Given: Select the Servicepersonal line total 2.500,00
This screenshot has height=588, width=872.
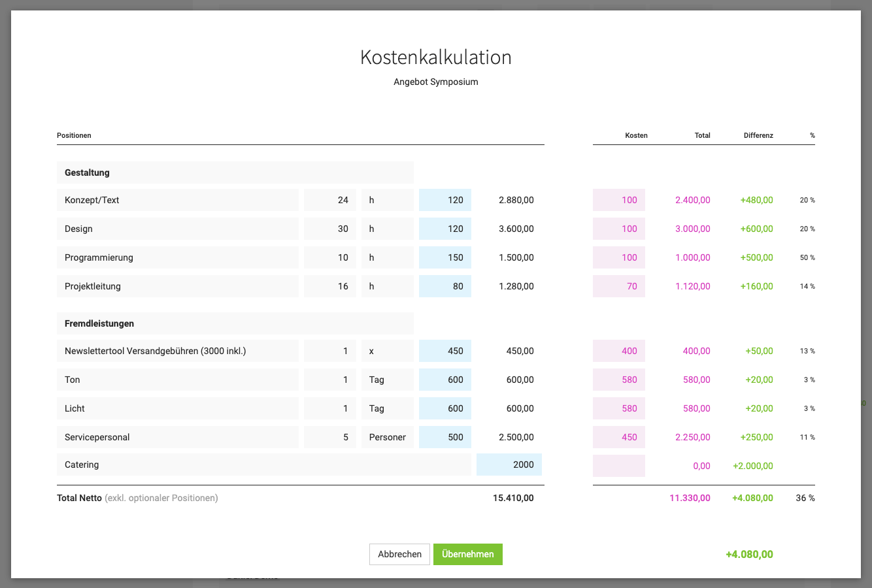Looking at the screenshot, I should [x=516, y=437].
